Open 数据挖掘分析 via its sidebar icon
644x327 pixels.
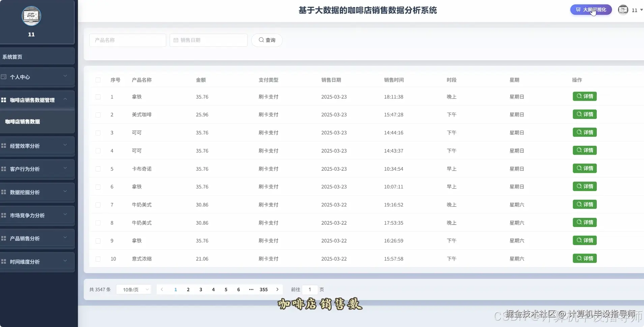coord(4,192)
